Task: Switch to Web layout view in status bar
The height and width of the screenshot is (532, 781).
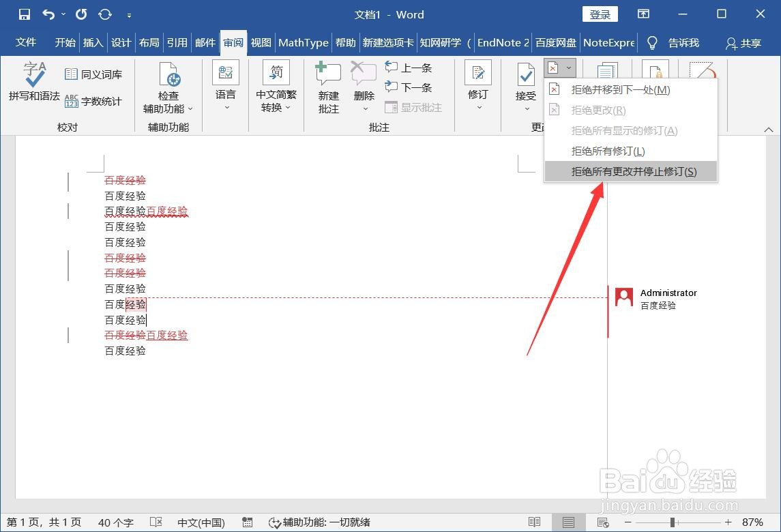Action: (603, 522)
